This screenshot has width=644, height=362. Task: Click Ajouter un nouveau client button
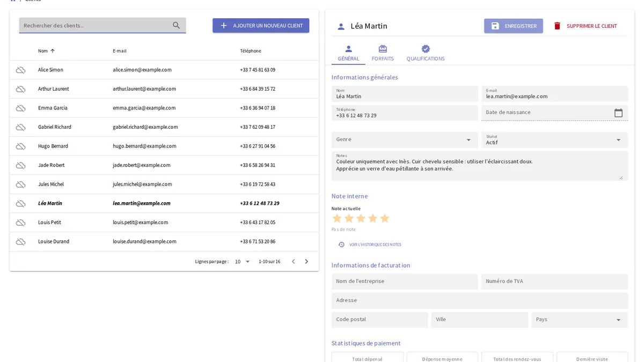(261, 25)
